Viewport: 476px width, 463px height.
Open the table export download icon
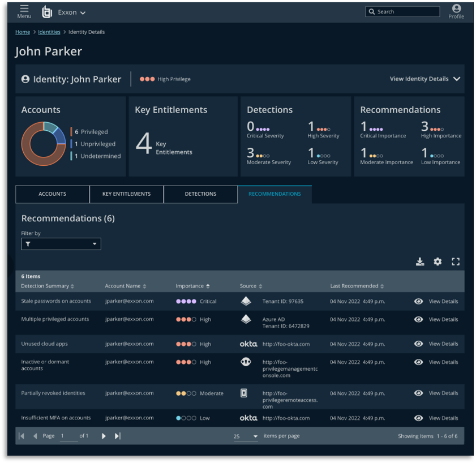coord(420,261)
